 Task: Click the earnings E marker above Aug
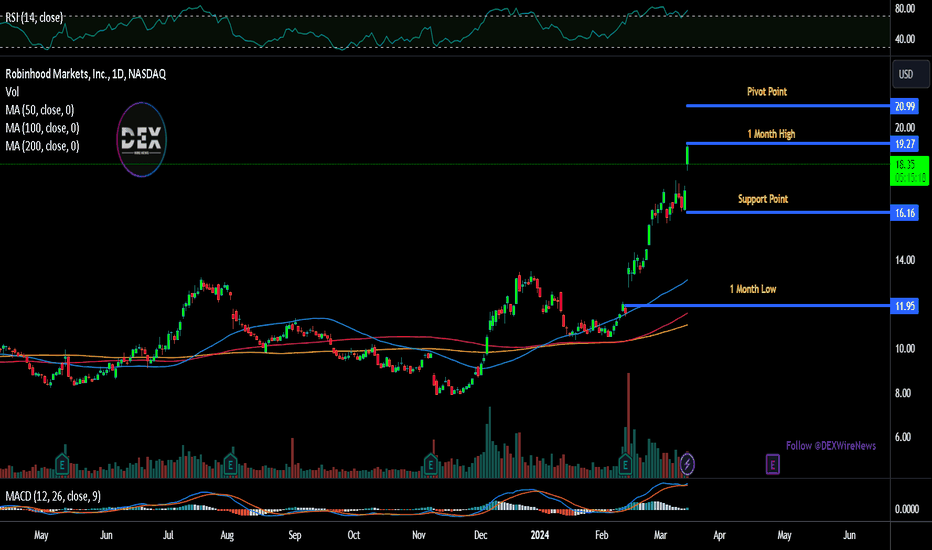pyautogui.click(x=230, y=463)
